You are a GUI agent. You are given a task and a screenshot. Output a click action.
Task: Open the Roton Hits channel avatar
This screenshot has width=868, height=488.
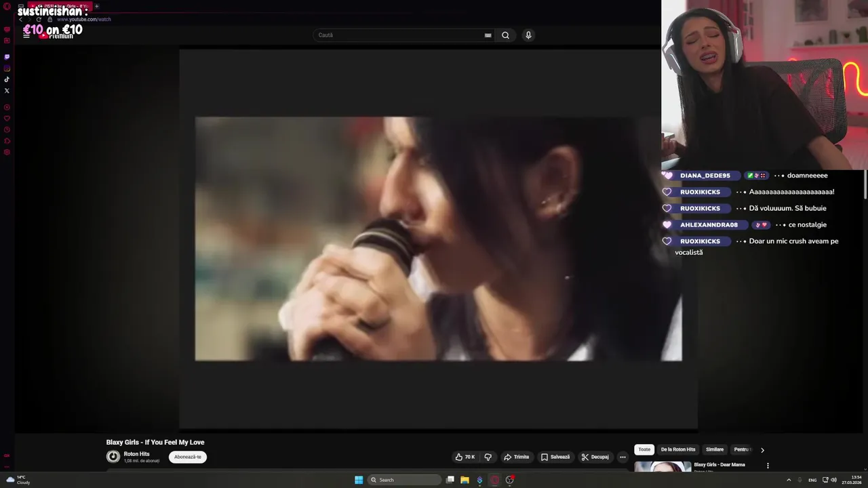pos(113,457)
